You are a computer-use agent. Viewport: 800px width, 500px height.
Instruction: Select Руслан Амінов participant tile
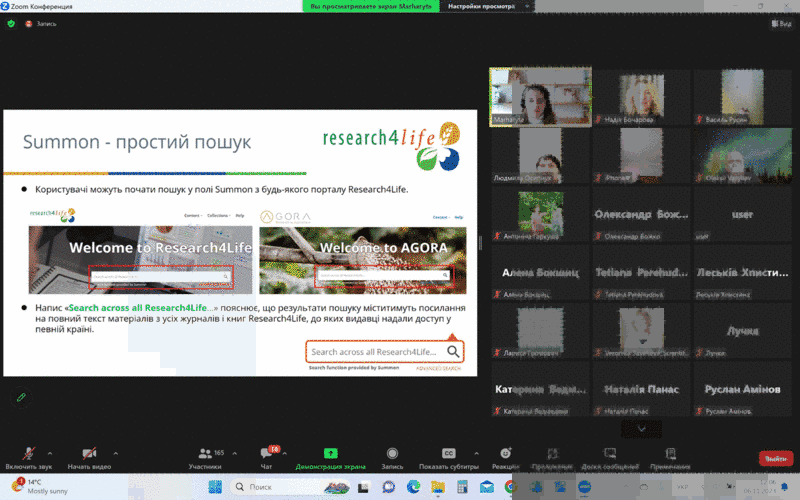pyautogui.click(x=742, y=389)
